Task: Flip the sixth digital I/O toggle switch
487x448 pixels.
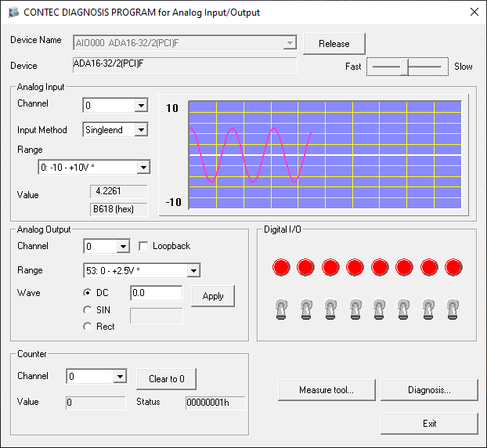Action: click(x=403, y=309)
